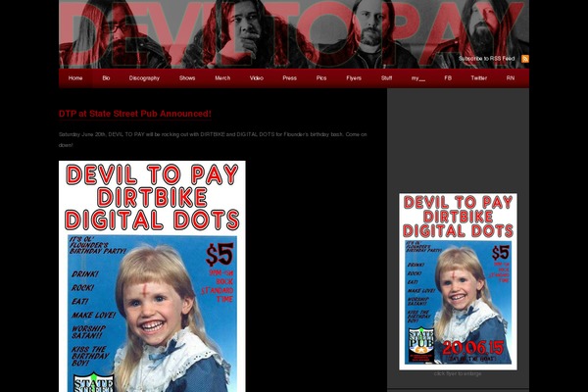Viewport: 588px width, 392px height.
Task: Open the Discography menu item
Action: [x=144, y=78]
